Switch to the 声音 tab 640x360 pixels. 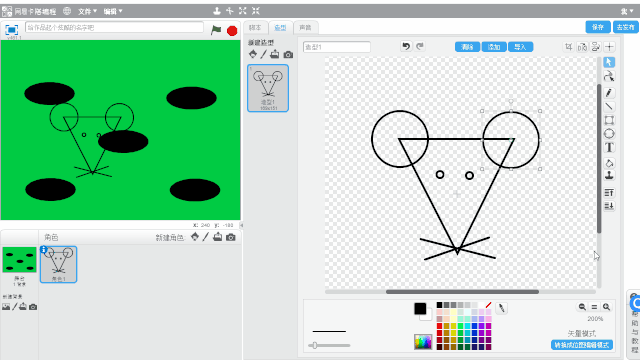tap(305, 27)
